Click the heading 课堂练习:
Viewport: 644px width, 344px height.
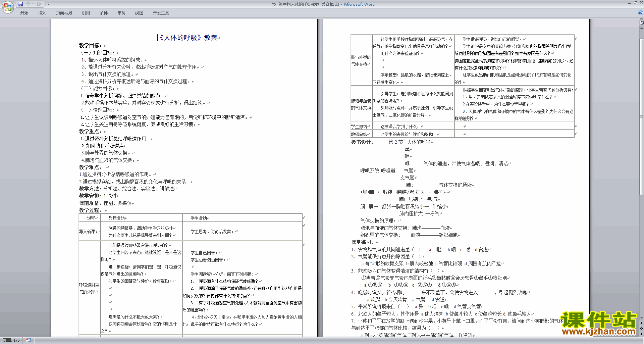click(x=362, y=242)
